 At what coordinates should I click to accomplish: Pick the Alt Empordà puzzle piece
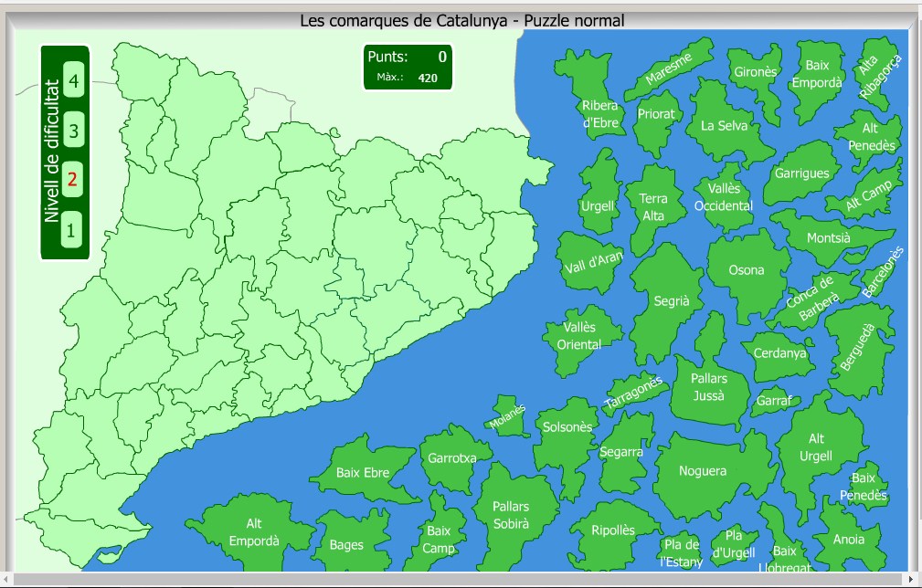(253, 532)
